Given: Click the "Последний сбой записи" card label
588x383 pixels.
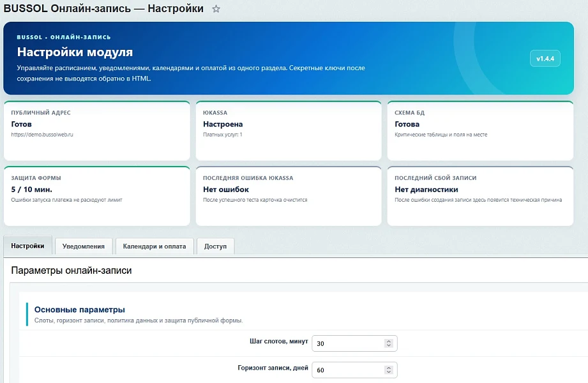Looking at the screenshot, I should (435, 178).
